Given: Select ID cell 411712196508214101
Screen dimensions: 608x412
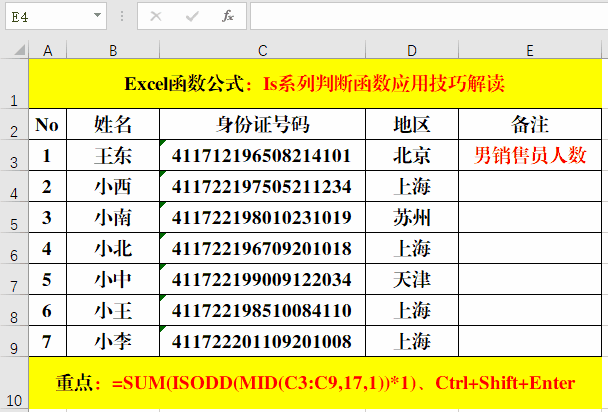Looking at the screenshot, I should point(263,155).
